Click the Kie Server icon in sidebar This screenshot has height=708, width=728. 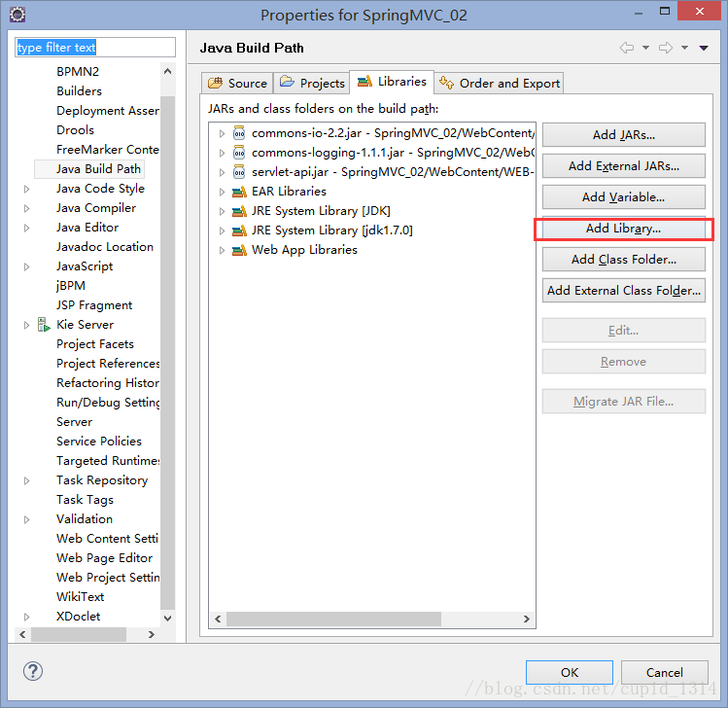pos(44,325)
